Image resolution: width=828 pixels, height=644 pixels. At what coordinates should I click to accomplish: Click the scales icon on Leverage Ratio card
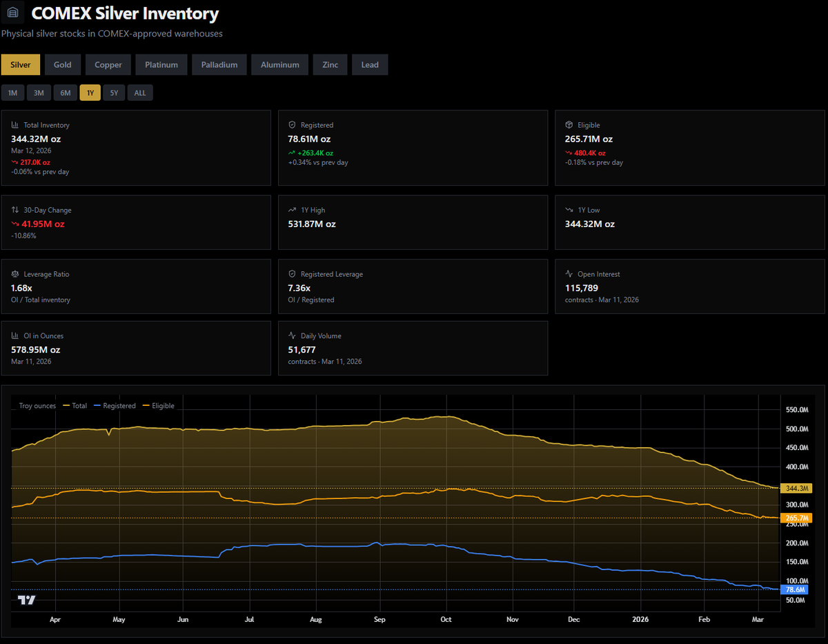click(15, 274)
